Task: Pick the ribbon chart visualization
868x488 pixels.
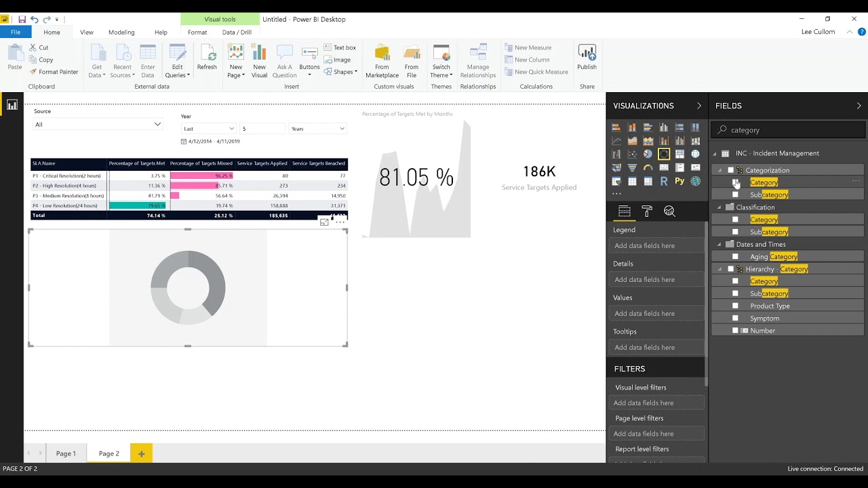Action: [695, 141]
